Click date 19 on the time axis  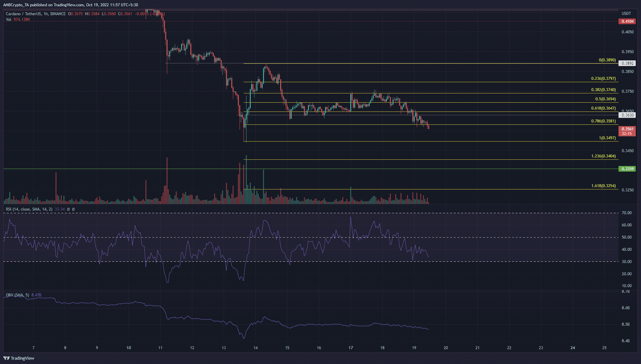point(414,348)
